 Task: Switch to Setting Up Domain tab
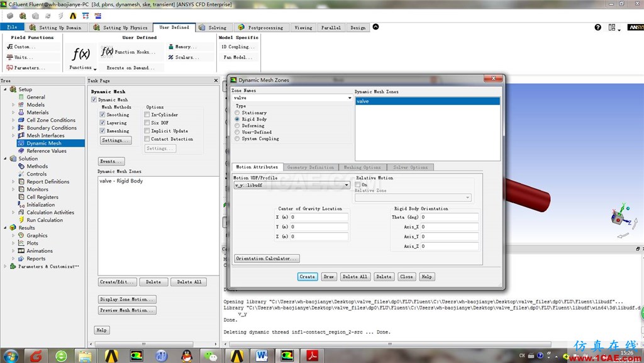click(x=55, y=28)
